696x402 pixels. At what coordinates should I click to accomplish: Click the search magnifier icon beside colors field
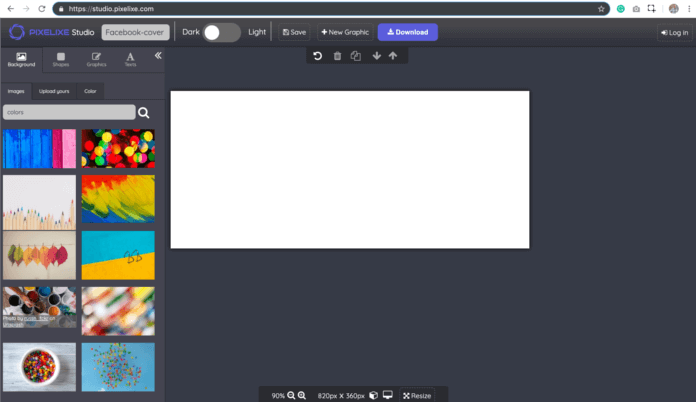click(144, 113)
